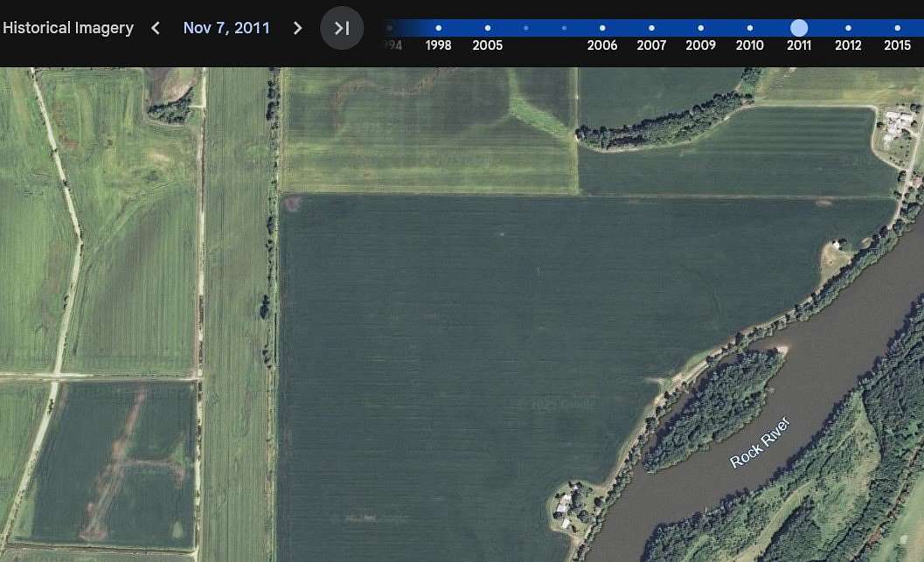The height and width of the screenshot is (562, 924).
Task: Select the 2005 timeline dot
Action: pyautogui.click(x=487, y=27)
